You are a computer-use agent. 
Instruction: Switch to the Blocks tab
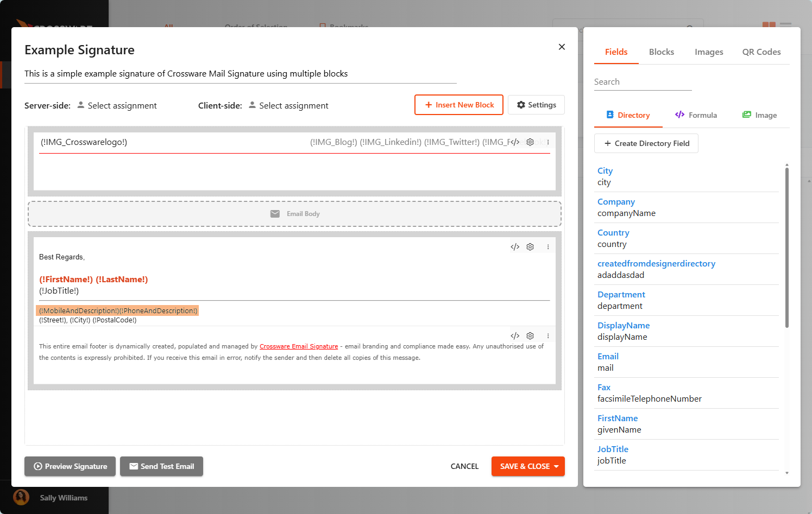point(661,52)
